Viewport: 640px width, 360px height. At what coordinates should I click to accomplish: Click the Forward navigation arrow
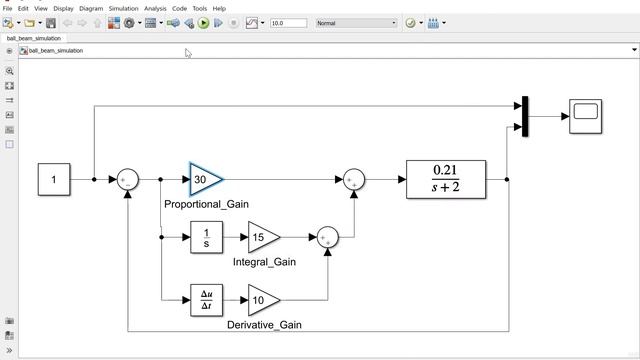(x=82, y=23)
